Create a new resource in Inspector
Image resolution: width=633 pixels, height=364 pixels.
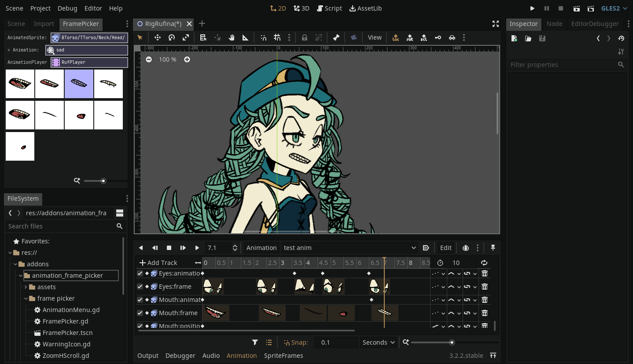514,38
